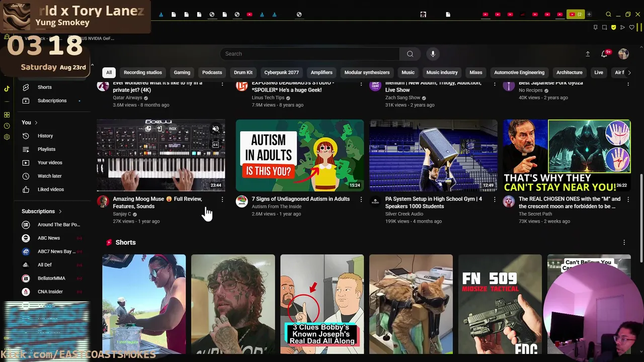The width and height of the screenshot is (644, 362).
Task: Toggle captions on Moog Muse preview
Action: [x=216, y=145]
